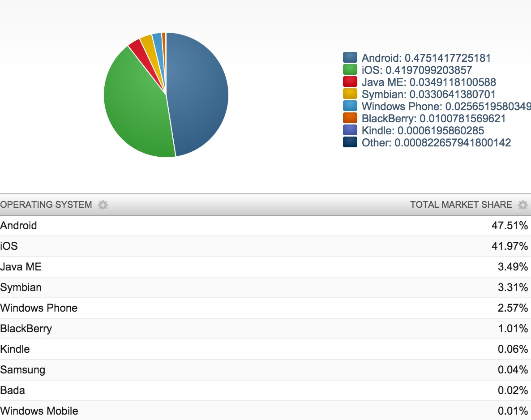Click the 47.51% market share value
531x420 pixels.
[x=510, y=226]
